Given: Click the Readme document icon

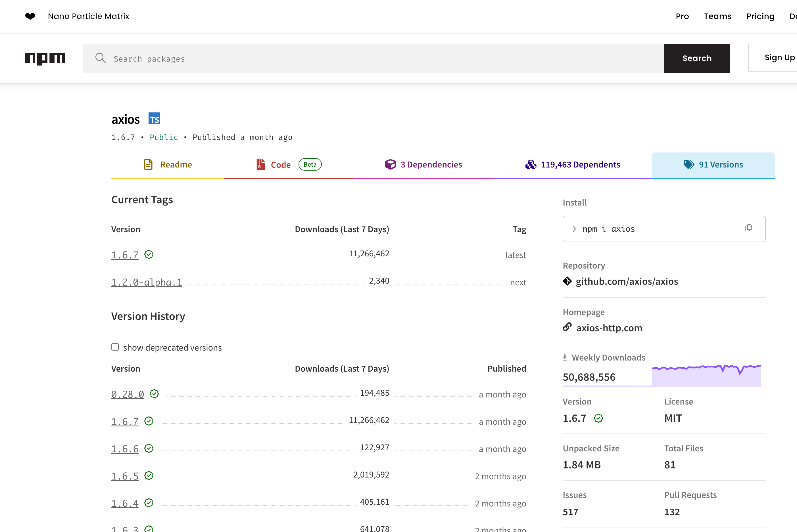Looking at the screenshot, I should pyautogui.click(x=148, y=165).
